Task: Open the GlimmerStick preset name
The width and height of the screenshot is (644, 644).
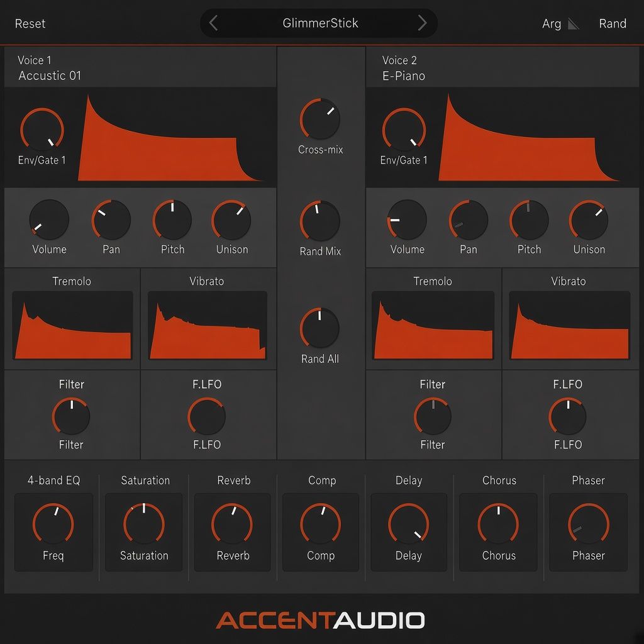Action: tap(320, 23)
